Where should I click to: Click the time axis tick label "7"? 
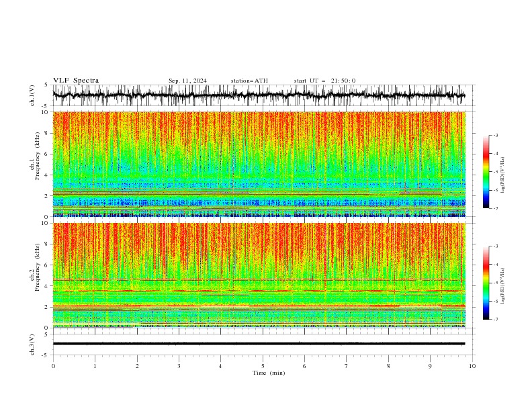[347, 366]
